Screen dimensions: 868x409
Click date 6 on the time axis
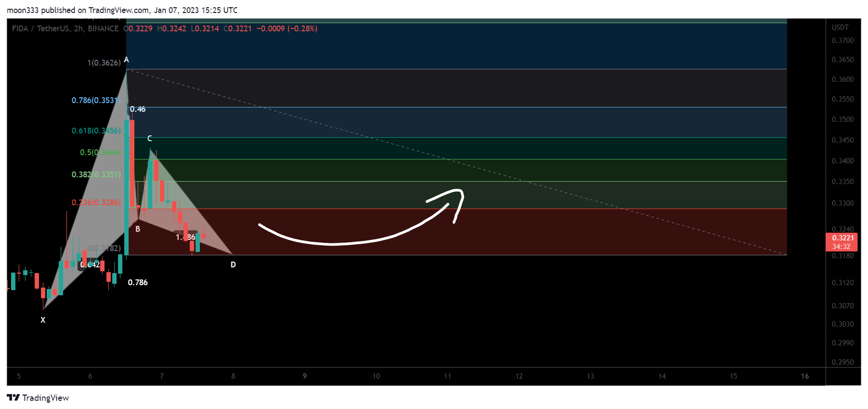[90, 376]
